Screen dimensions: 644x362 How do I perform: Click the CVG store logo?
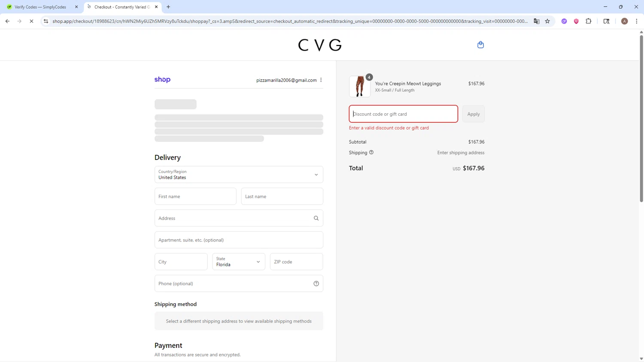pos(320,45)
